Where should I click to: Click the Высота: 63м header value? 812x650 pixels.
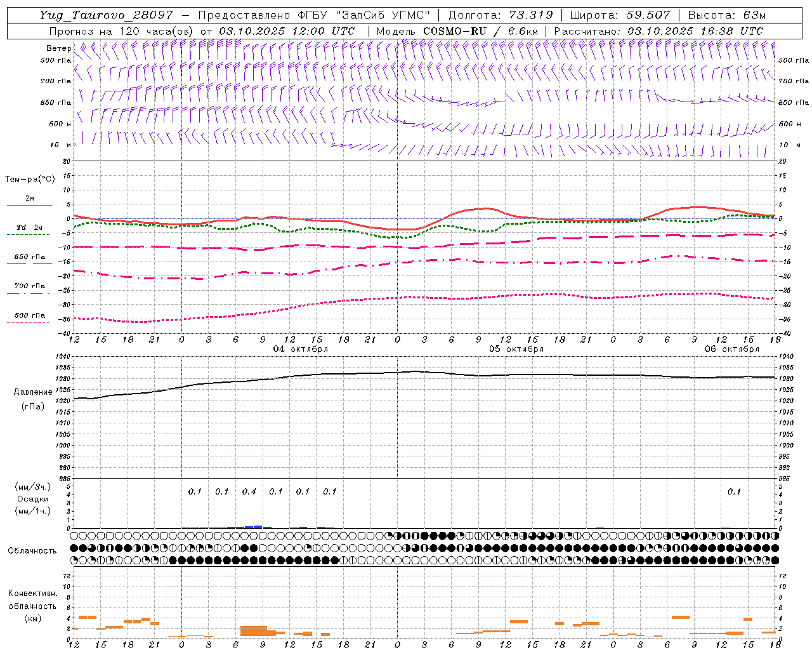coord(726,15)
